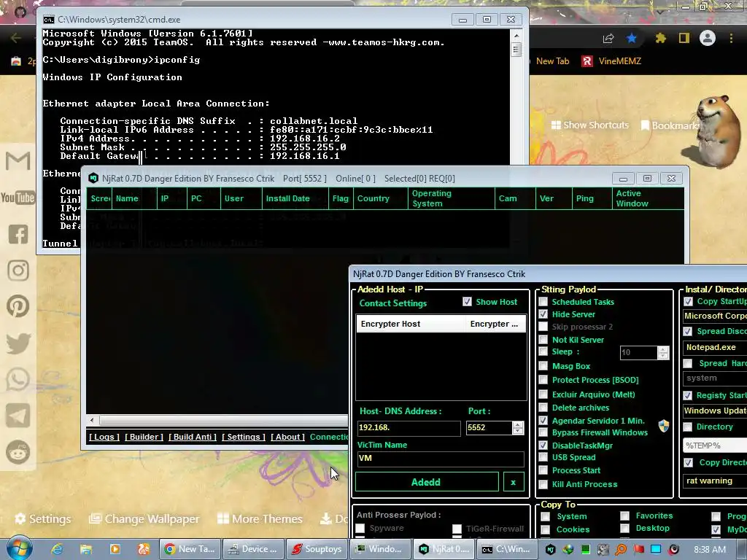The height and width of the screenshot is (560, 747).
Task: Click the Settings gear link on new tab page
Action: tap(43, 518)
